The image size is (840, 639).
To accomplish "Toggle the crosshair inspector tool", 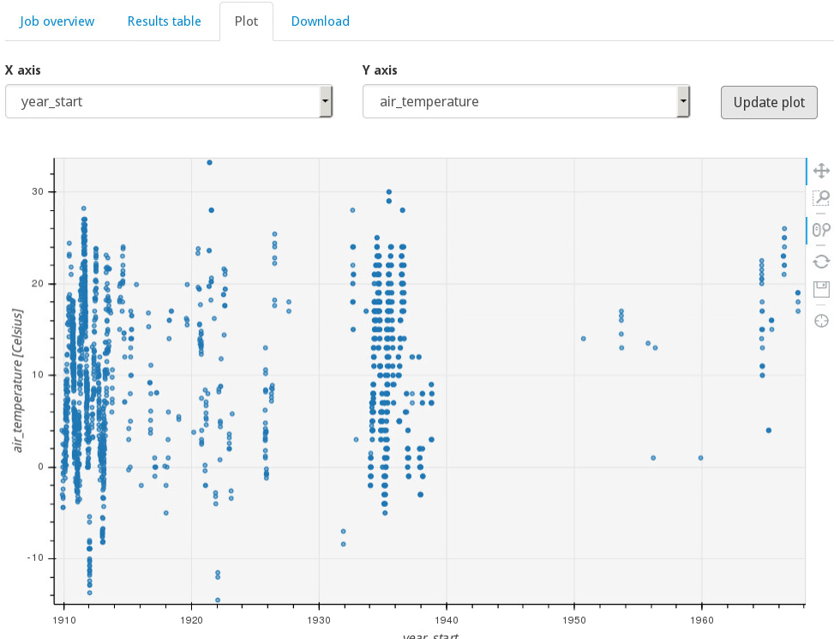I will point(821,321).
